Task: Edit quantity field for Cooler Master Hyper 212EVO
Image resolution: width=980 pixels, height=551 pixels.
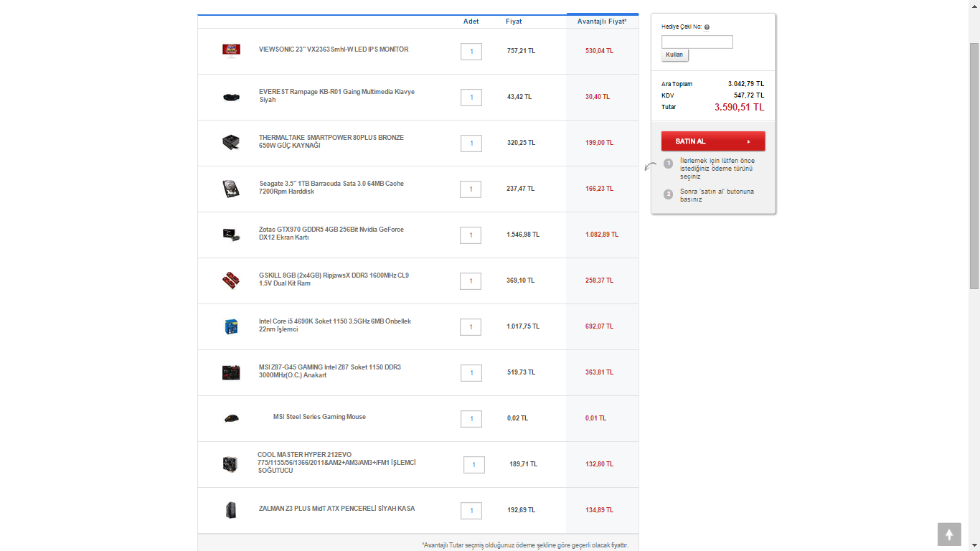Action: pos(474,465)
